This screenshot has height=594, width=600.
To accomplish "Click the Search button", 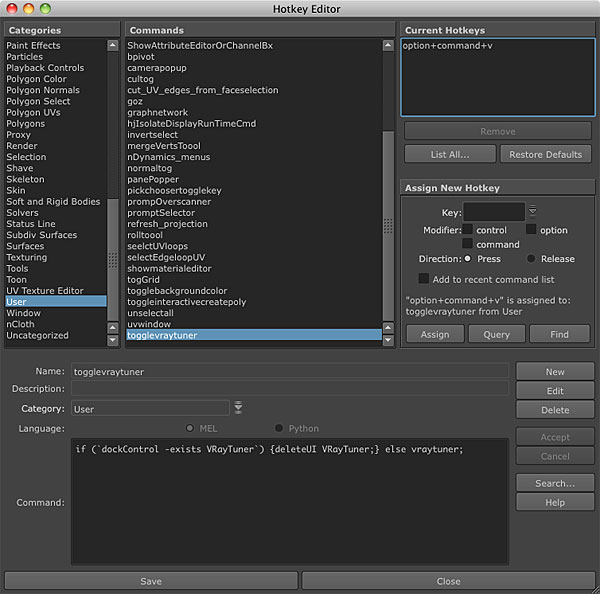I will point(555,483).
